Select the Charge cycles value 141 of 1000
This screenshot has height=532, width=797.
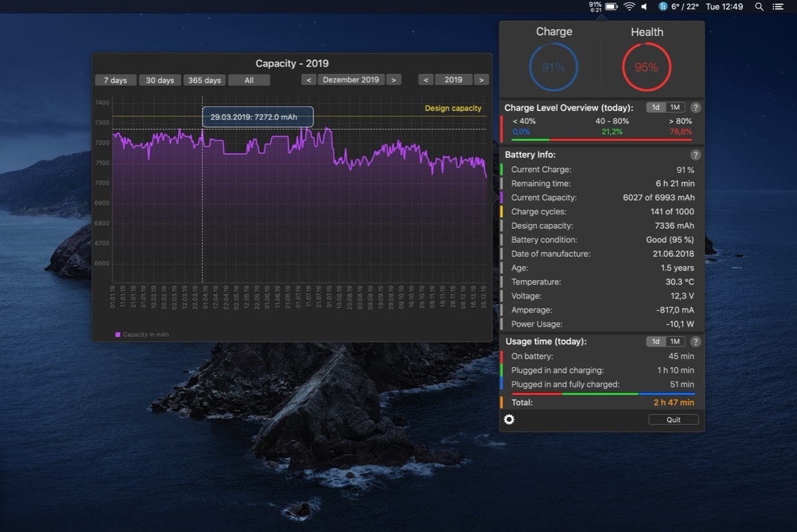[672, 211]
